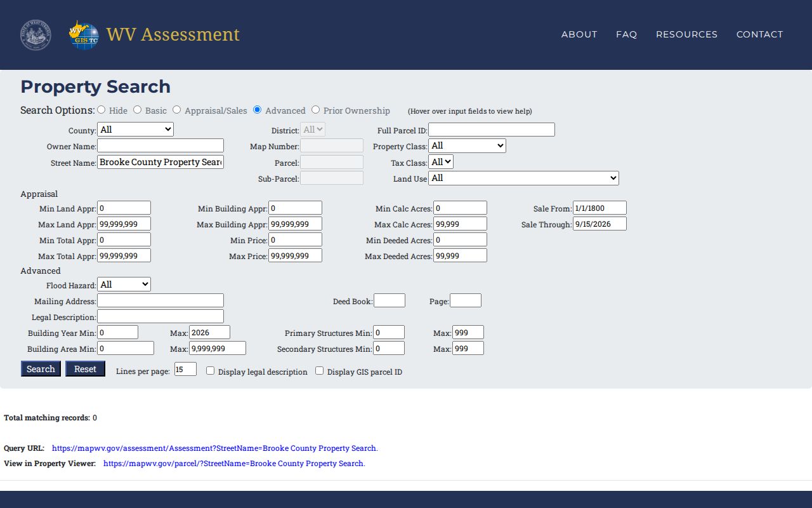Click the Reset button
This screenshot has width=812, height=508.
pyautogui.click(x=85, y=369)
